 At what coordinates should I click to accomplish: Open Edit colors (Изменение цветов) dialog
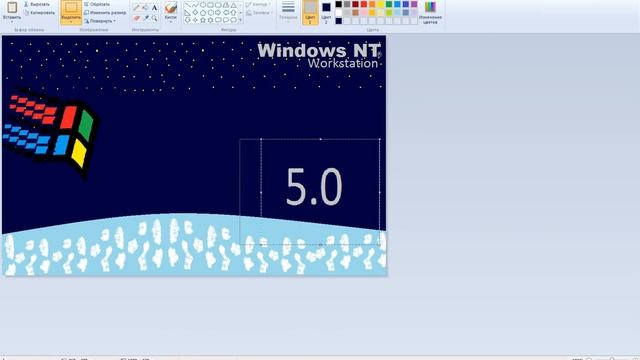click(x=430, y=13)
